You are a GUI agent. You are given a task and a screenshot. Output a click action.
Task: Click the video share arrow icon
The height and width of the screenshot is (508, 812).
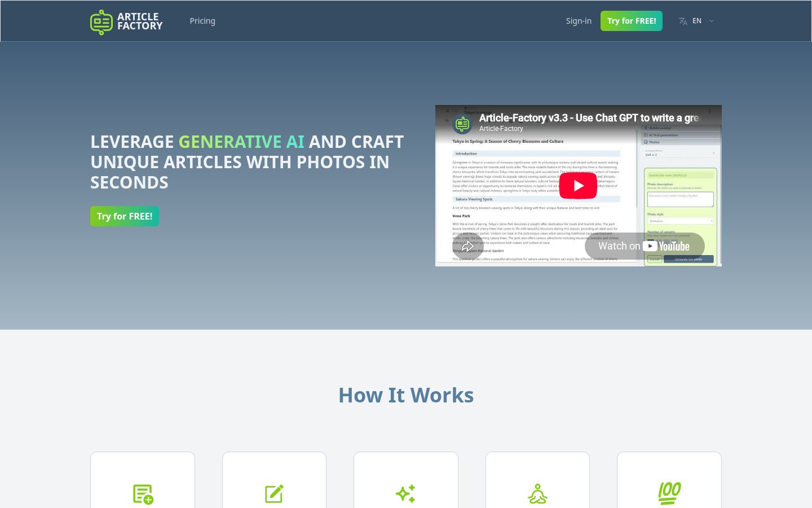tap(467, 246)
